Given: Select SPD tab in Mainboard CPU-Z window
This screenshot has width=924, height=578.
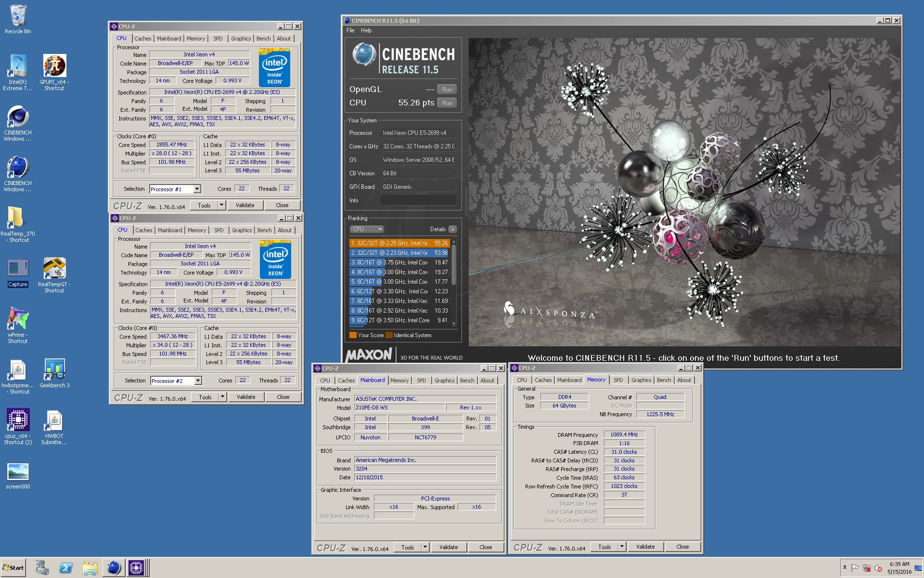Looking at the screenshot, I should 422,381.
